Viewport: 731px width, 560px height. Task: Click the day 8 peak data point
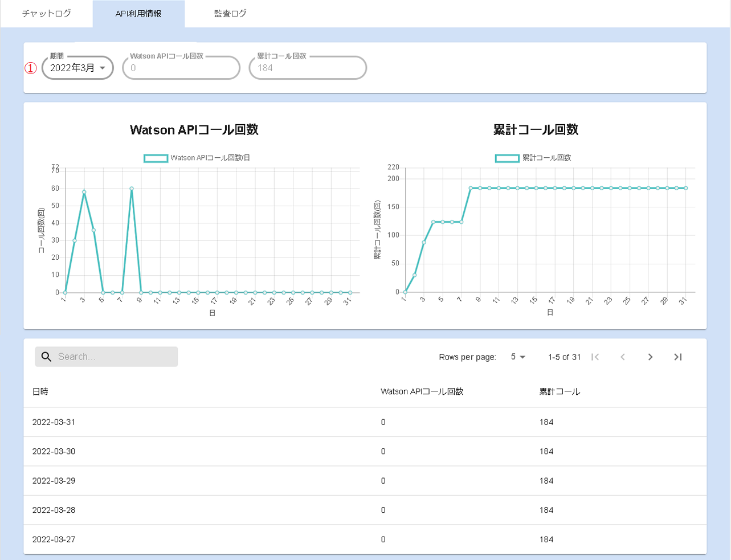point(132,189)
